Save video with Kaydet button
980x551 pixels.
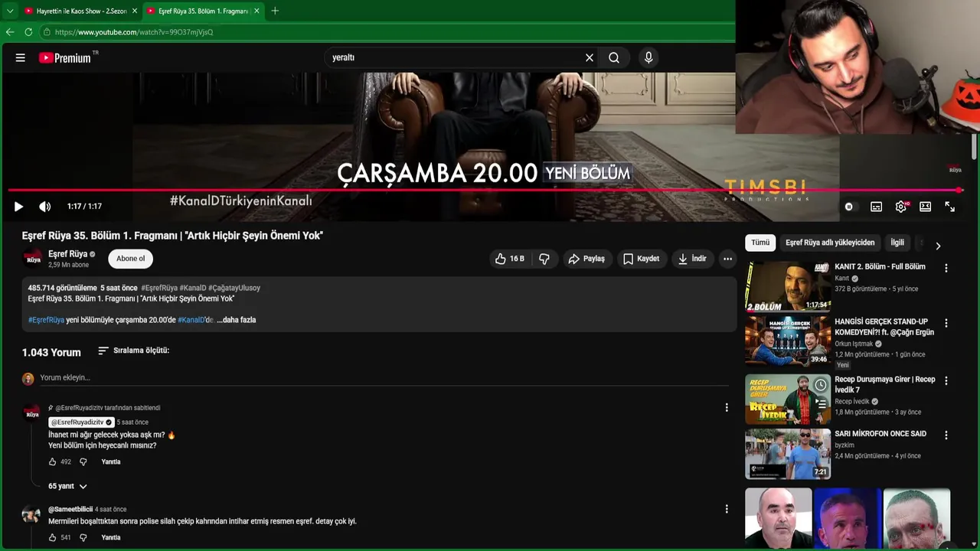pos(641,259)
